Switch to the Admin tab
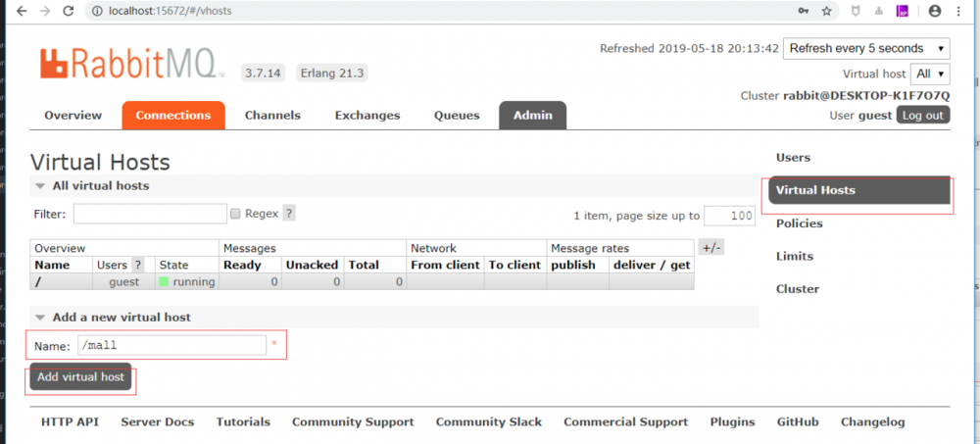 point(532,115)
